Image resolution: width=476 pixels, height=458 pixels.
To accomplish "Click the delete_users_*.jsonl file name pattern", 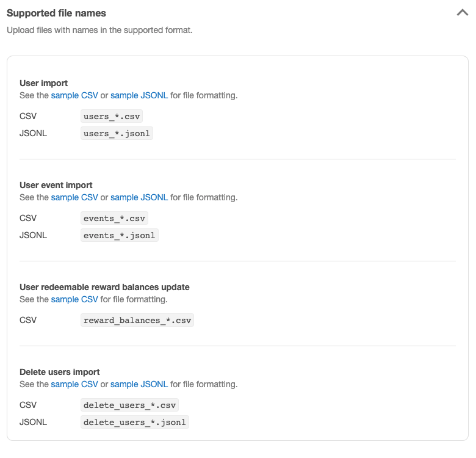I will coord(134,423).
